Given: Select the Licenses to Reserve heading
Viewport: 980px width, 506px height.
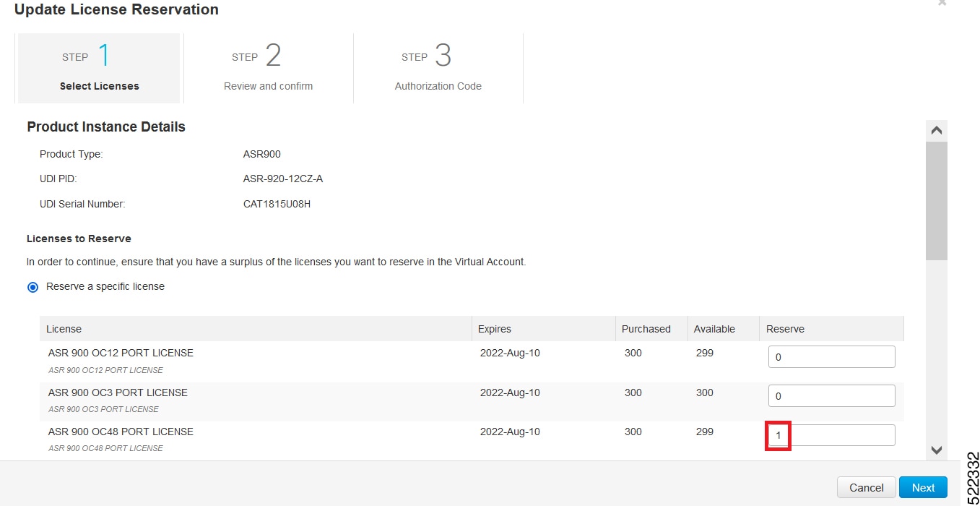Looking at the screenshot, I should click(x=79, y=239).
